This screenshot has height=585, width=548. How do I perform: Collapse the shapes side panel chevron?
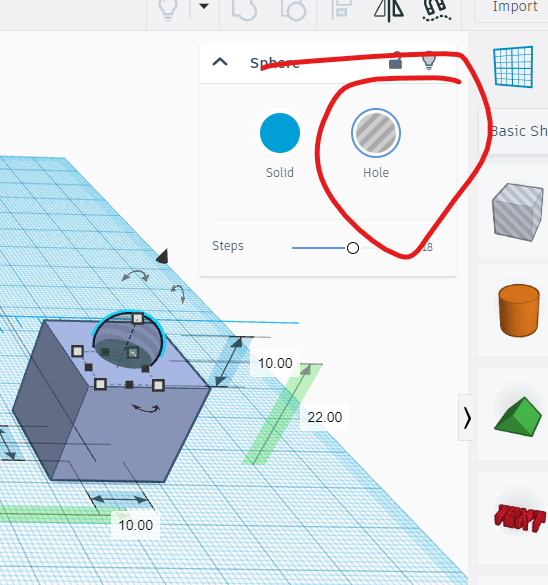click(x=466, y=417)
